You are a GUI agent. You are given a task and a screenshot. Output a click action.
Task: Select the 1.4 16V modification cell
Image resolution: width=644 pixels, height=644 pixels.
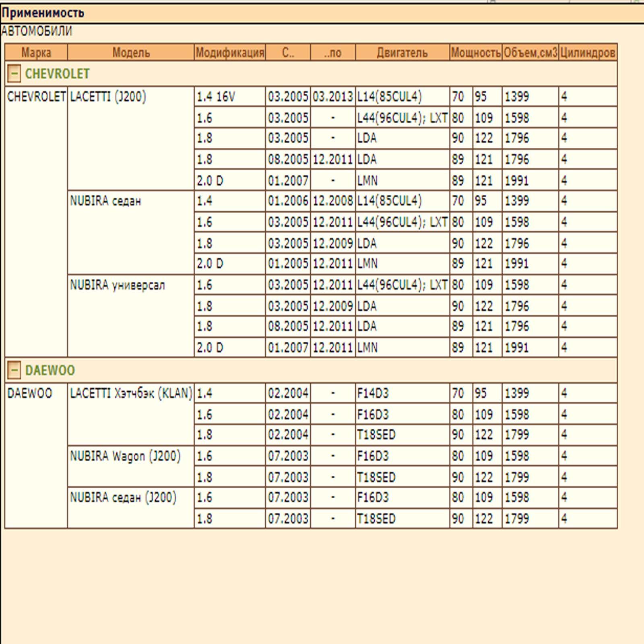pyautogui.click(x=230, y=97)
